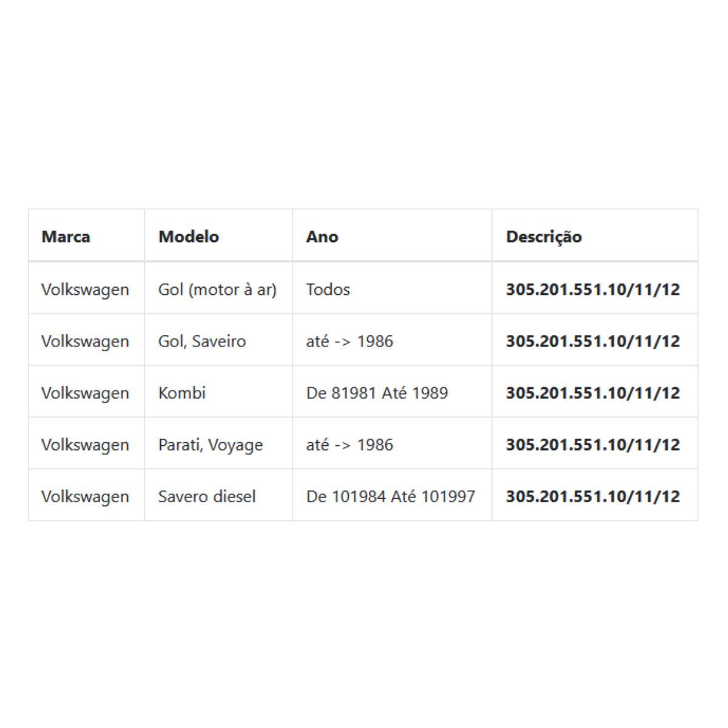Screen dimensions: 728x728
Task: Click the até -> 1986 cell in Parati row
Action: point(392,444)
